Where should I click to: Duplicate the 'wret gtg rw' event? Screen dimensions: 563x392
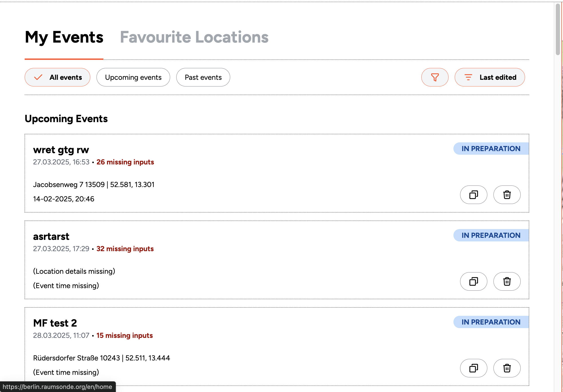pos(473,195)
